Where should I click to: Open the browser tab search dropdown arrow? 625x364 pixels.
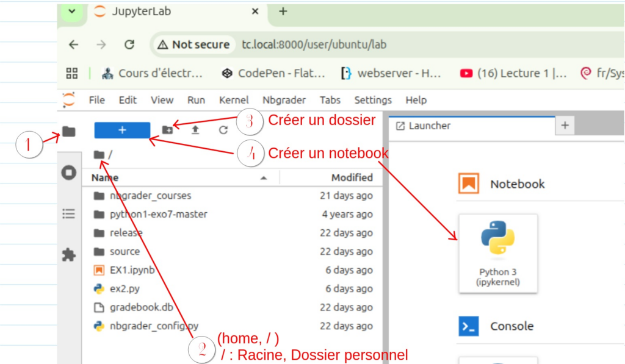click(x=72, y=12)
